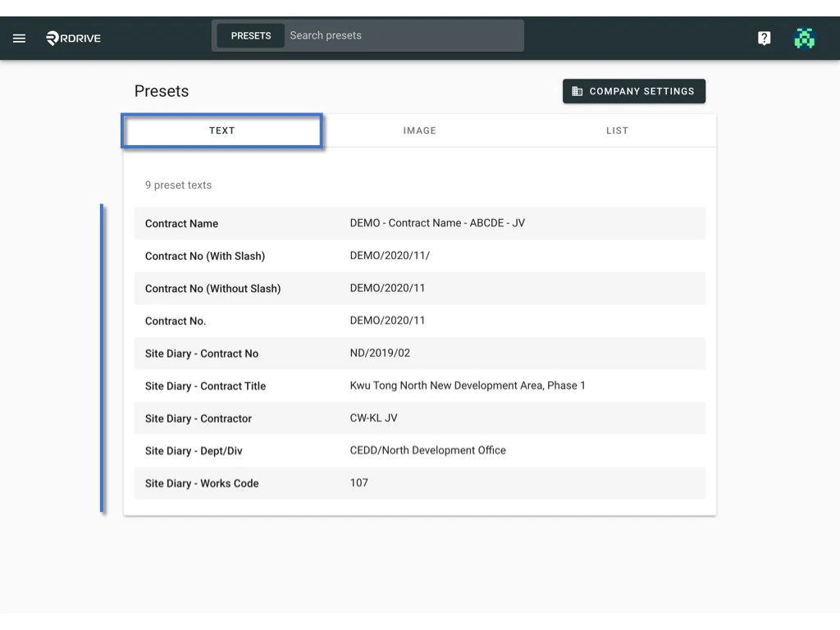Click the RDRIVE logo
The width and height of the screenshot is (840, 630).
[73, 38]
